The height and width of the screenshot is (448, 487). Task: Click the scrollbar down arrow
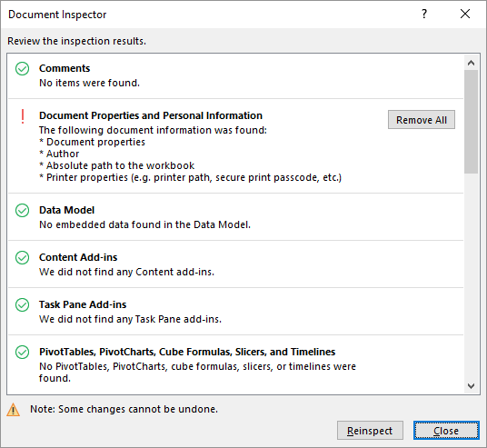tap(471, 386)
